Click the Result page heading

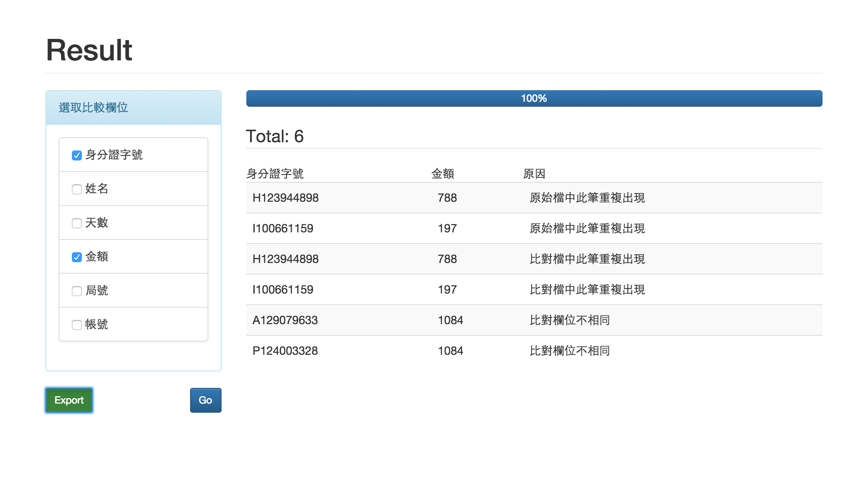point(89,50)
